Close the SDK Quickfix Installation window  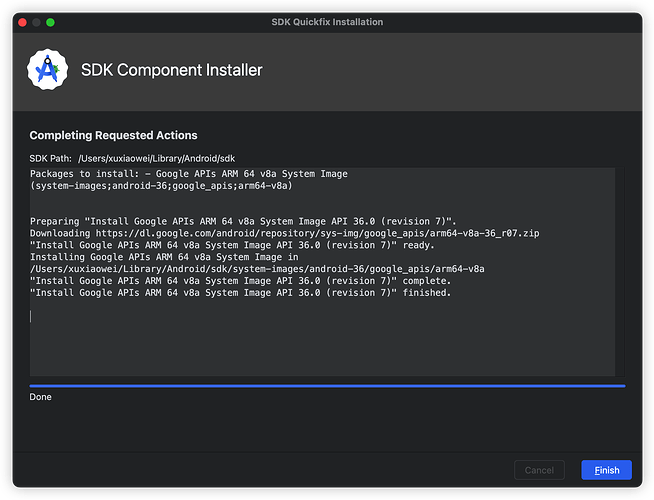click(21, 22)
